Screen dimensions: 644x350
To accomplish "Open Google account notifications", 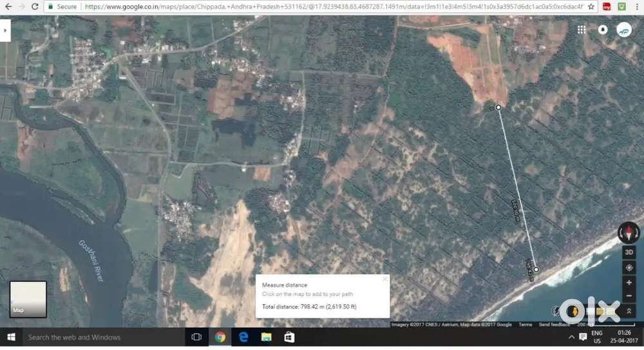I will pyautogui.click(x=603, y=30).
